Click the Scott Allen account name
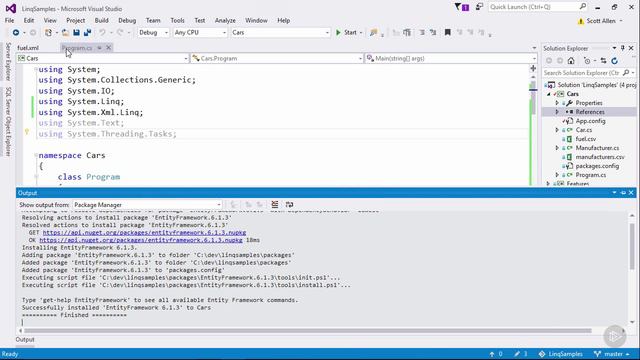Screen dimensions: 640x360 click(x=601, y=21)
